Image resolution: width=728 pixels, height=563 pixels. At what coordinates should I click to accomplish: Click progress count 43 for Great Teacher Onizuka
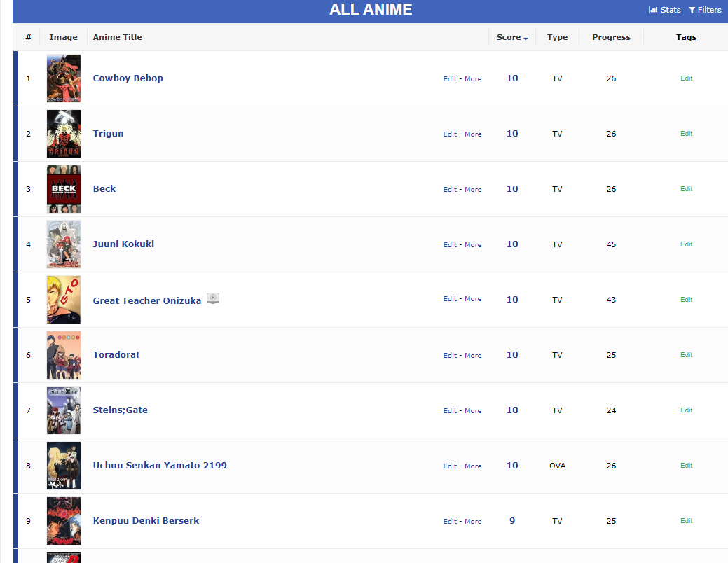click(611, 300)
